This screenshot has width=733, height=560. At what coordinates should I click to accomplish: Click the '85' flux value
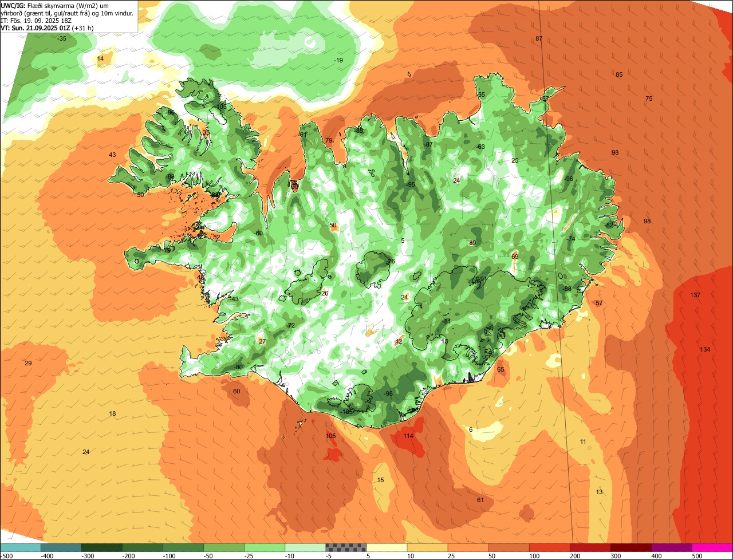coord(619,74)
